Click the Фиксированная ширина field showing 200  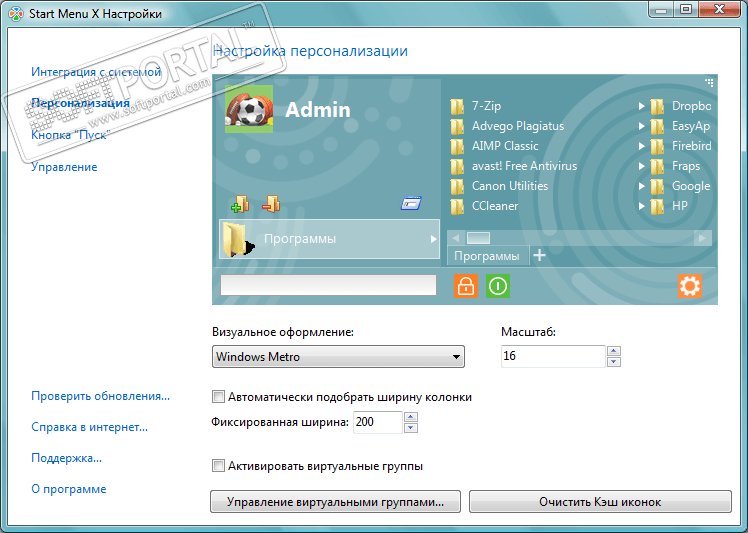coord(378,422)
